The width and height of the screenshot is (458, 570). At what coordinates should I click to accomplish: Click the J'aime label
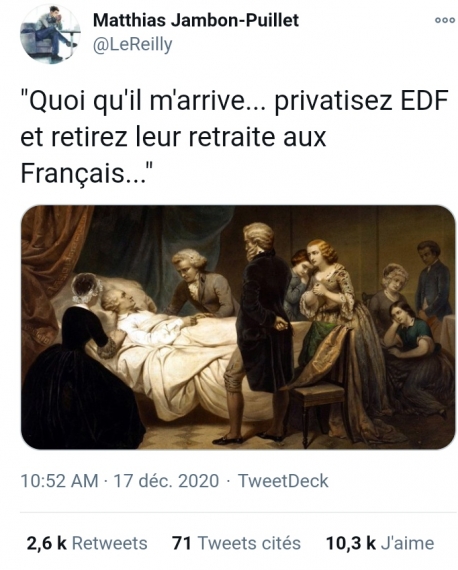coord(407,543)
